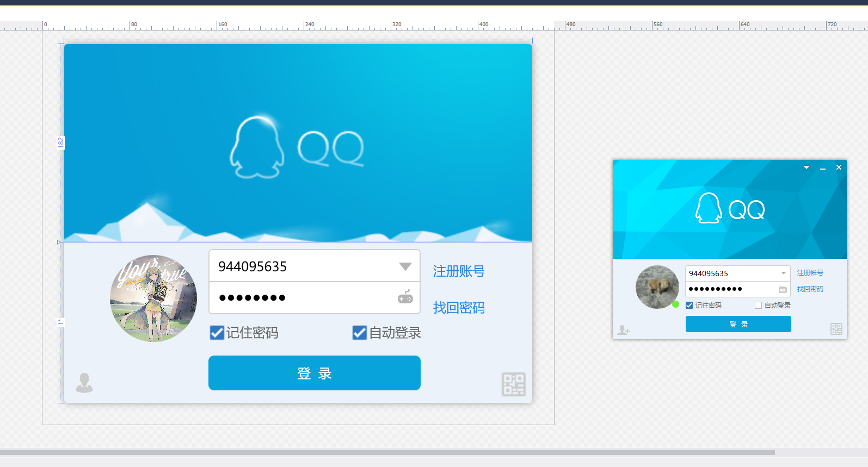Open 注册账号 link in the large mockup
Viewport: 868px width, 467px height.
459,271
